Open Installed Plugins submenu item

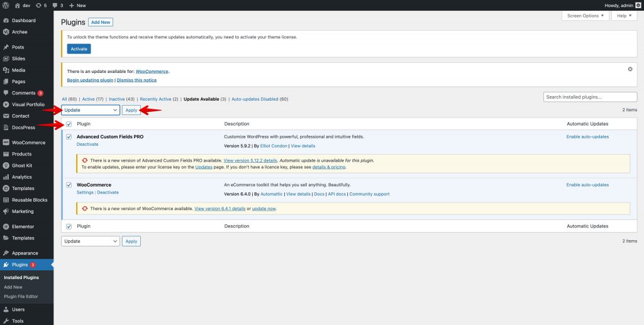21,277
